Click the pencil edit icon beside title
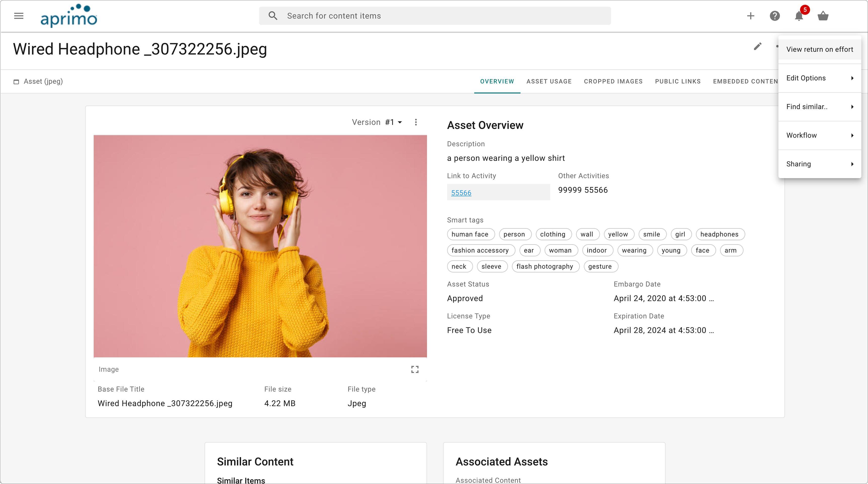 coord(757,47)
